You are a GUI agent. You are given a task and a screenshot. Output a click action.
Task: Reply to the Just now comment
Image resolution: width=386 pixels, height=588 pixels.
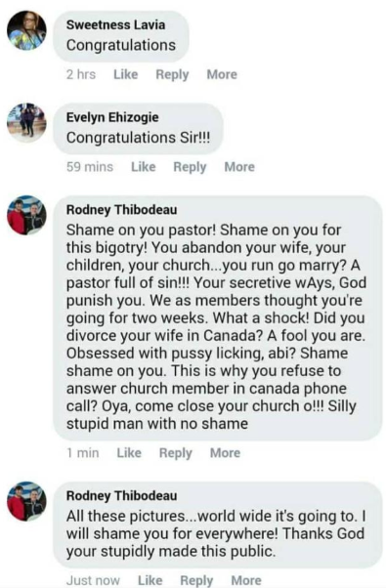196,580
